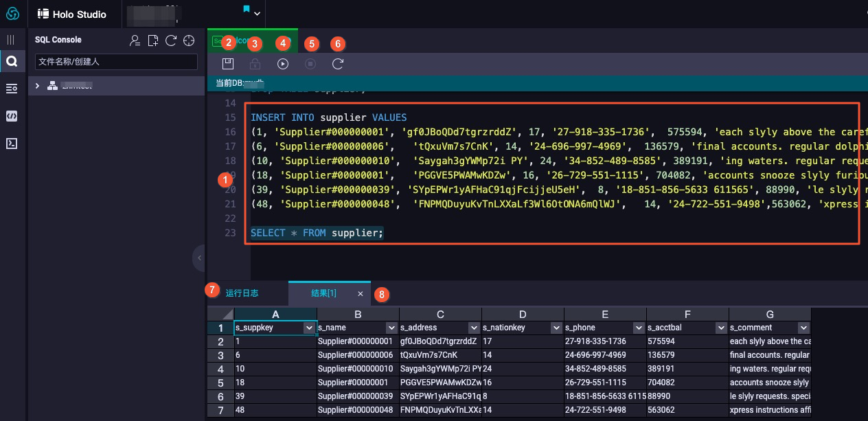Open the s_acctbal filter dropdown

[721, 328]
